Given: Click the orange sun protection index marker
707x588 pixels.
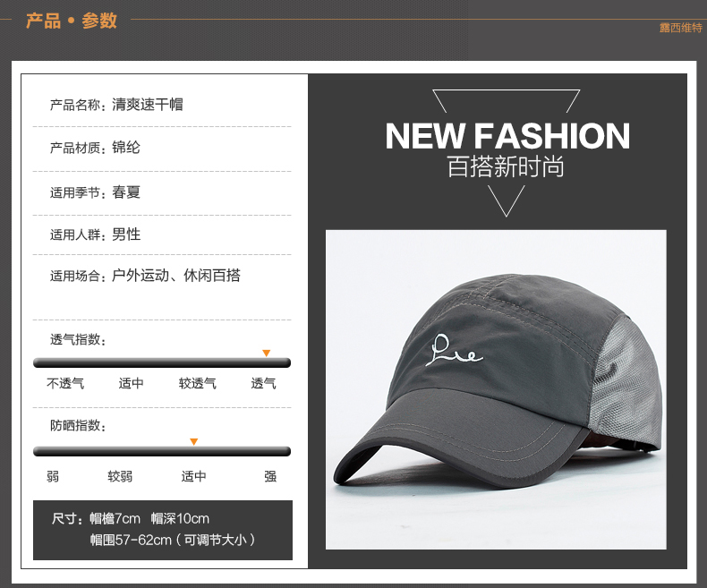Looking at the screenshot, I should [194, 442].
